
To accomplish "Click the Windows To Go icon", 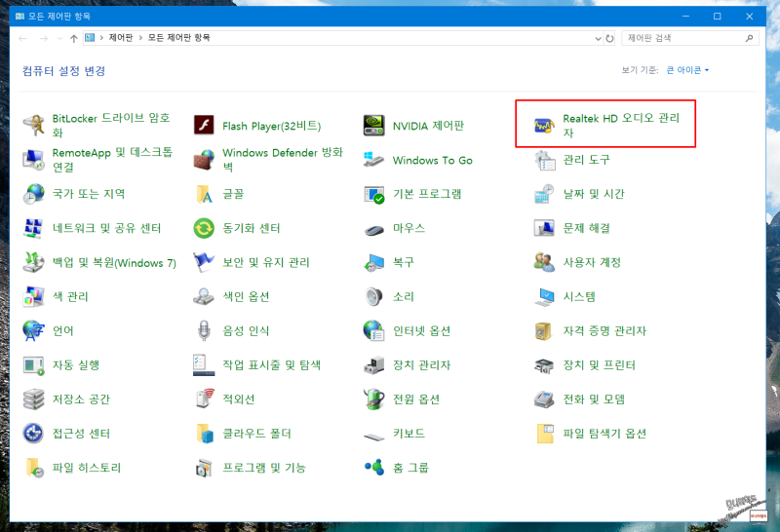I will click(x=374, y=160).
